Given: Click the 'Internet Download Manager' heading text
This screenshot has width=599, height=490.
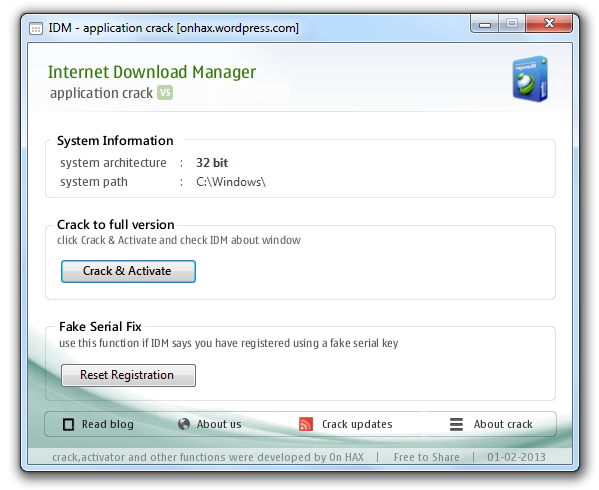Looking at the screenshot, I should (152, 72).
